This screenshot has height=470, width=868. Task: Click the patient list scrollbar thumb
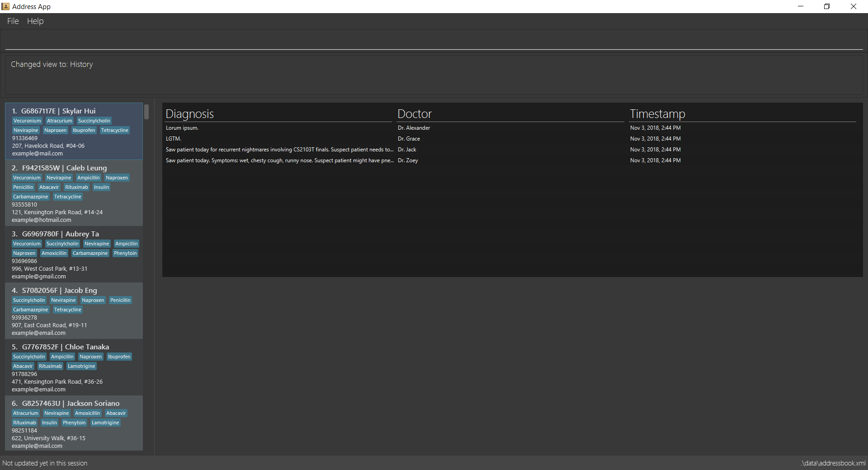146,112
